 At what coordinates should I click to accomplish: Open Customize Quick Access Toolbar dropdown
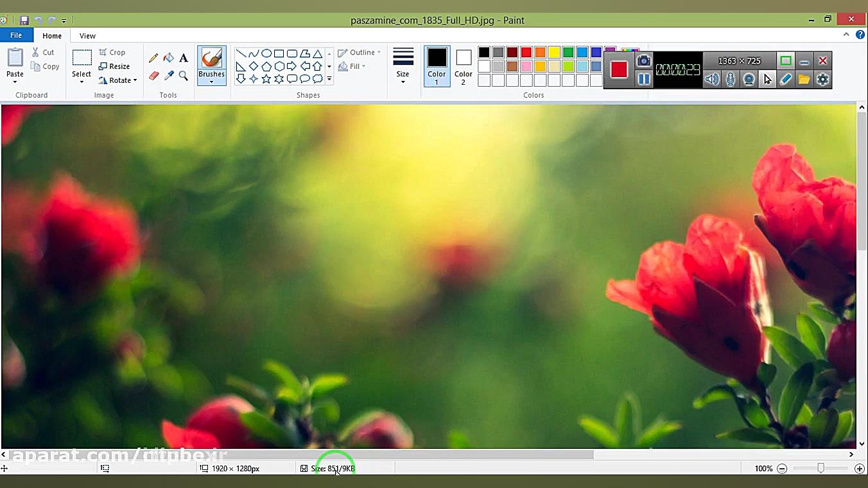coord(64,21)
